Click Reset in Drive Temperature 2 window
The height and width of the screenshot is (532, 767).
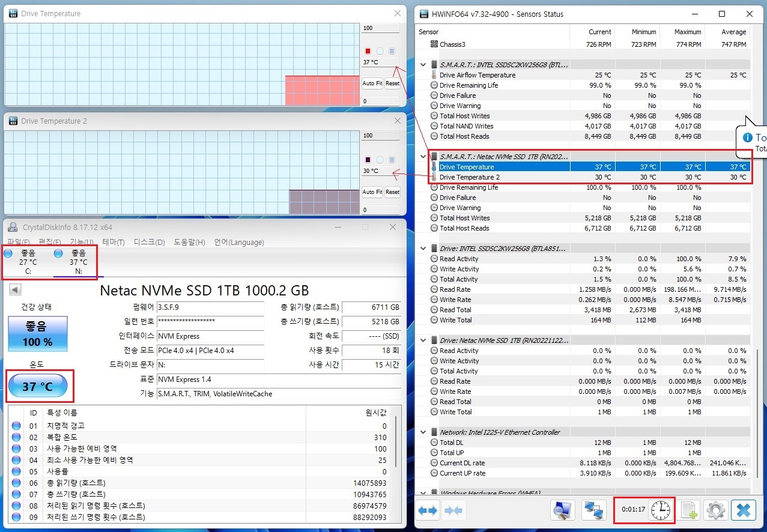tap(392, 192)
